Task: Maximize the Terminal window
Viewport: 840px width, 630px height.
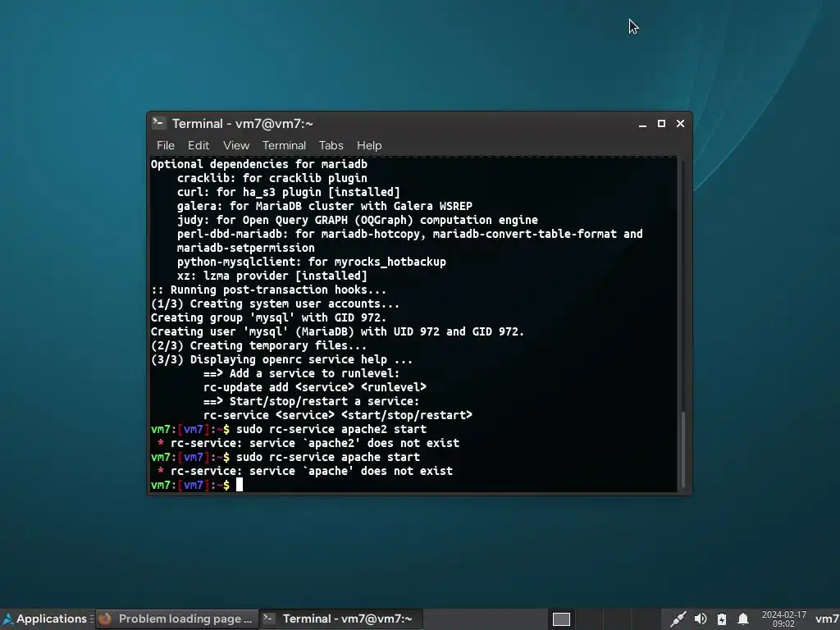Action: [x=662, y=124]
